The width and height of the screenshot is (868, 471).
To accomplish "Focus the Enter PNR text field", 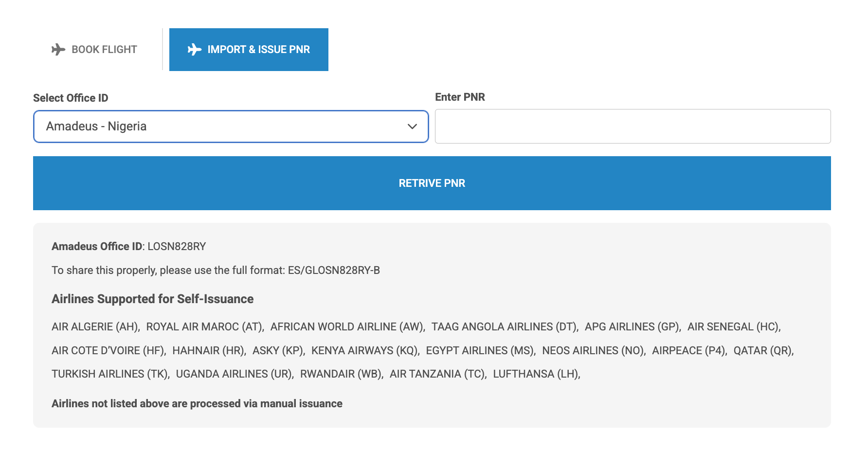I will click(x=633, y=127).
